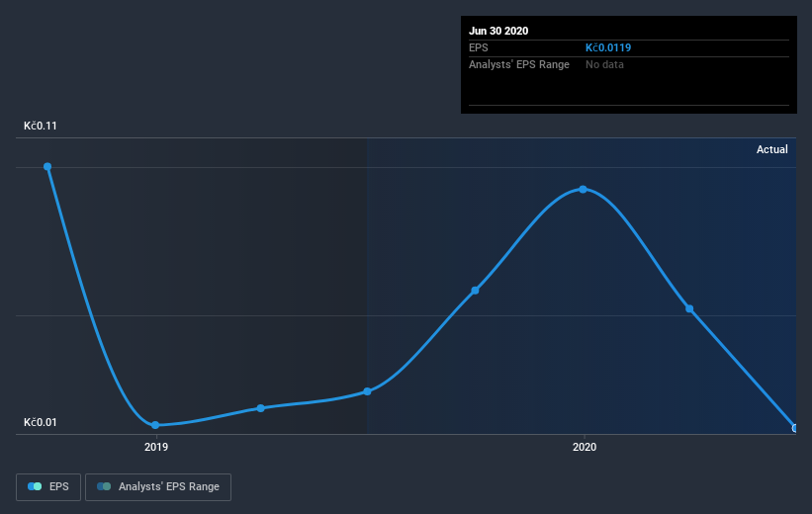812x514 pixels.
Task: Click the 'Kč0.01' y-axis label
Action: [x=41, y=422]
